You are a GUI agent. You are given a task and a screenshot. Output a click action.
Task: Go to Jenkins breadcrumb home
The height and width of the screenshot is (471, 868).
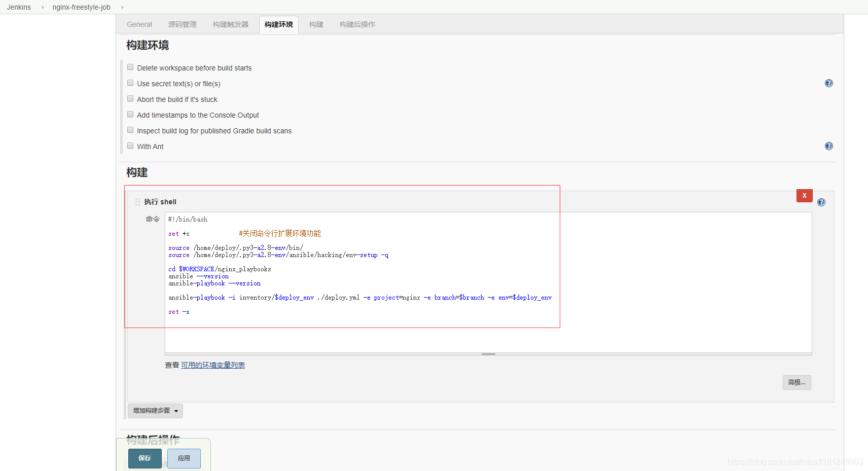[19, 7]
